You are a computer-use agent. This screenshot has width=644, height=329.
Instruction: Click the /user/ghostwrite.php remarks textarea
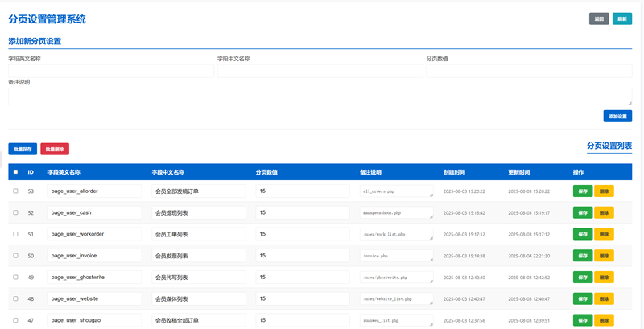click(397, 277)
